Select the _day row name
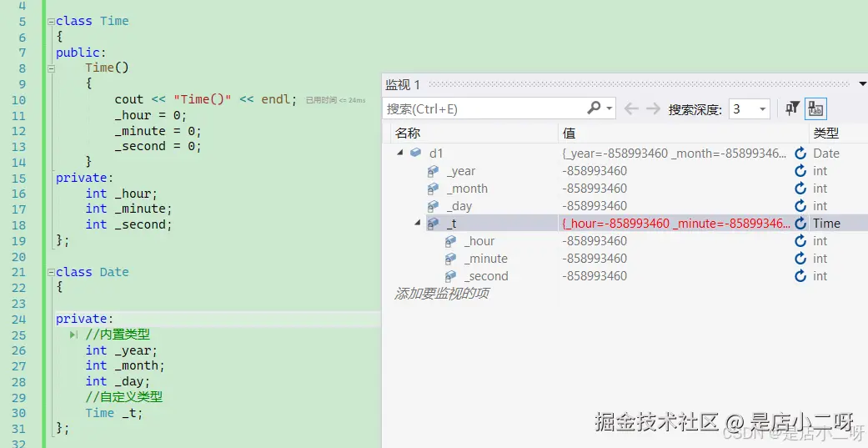 pyautogui.click(x=459, y=206)
